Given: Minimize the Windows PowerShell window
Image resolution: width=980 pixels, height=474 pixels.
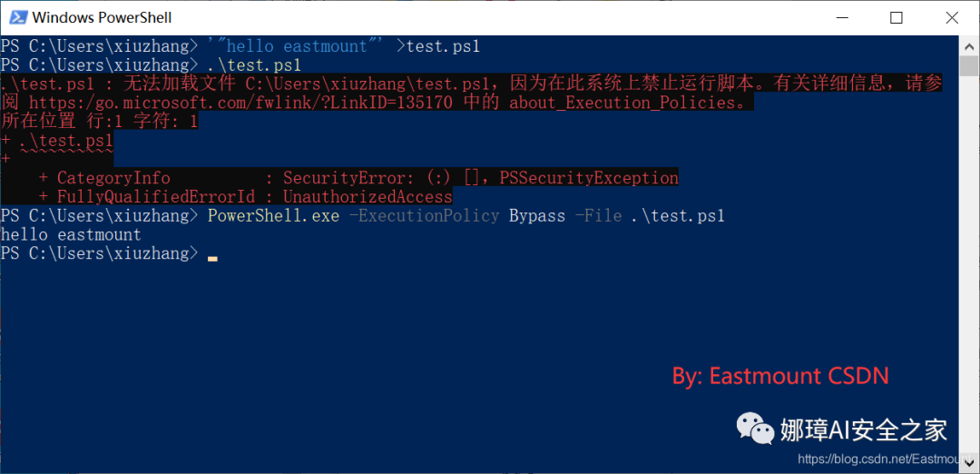Looking at the screenshot, I should (839, 17).
